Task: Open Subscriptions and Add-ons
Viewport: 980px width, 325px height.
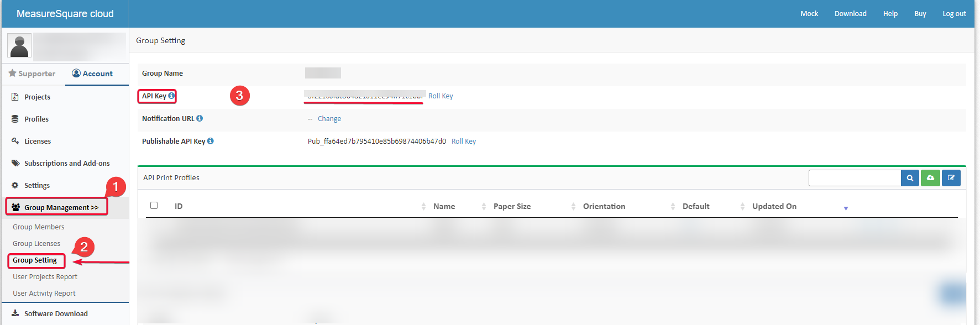Action: point(67,163)
